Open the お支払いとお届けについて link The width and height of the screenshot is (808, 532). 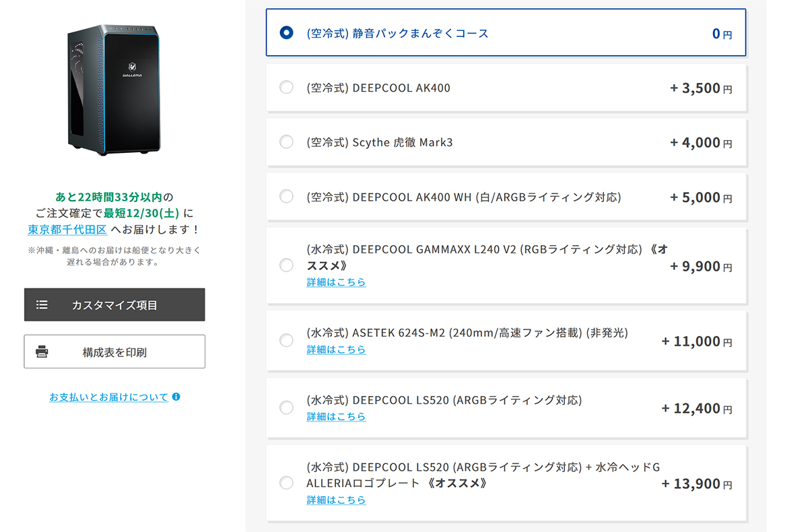[108, 397]
